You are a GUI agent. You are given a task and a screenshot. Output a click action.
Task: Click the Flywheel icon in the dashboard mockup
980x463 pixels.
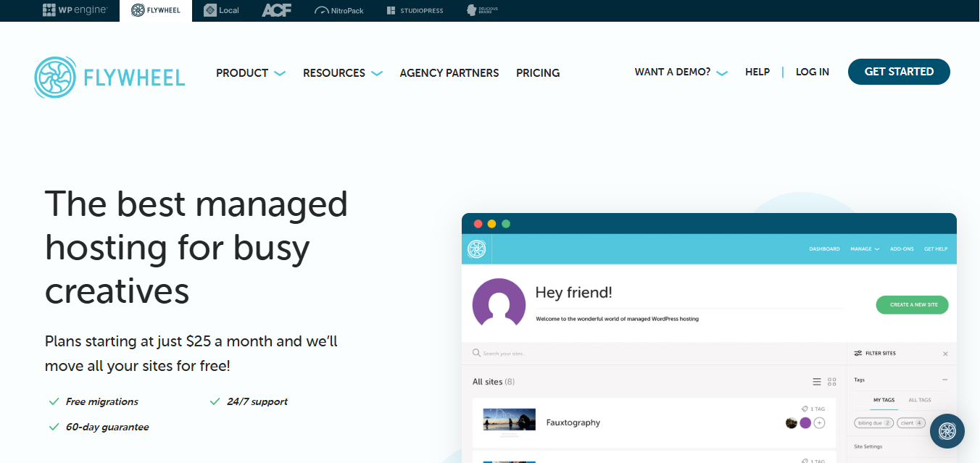(476, 249)
